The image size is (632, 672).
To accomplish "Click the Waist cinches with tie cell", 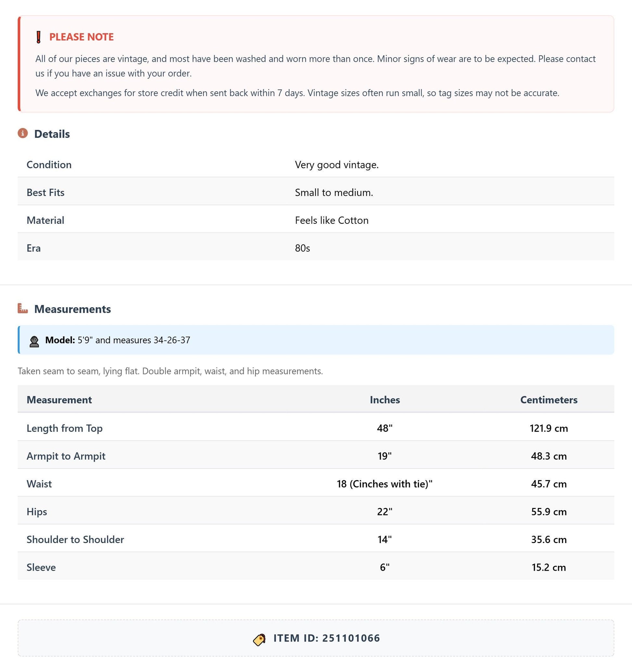I will coord(385,484).
